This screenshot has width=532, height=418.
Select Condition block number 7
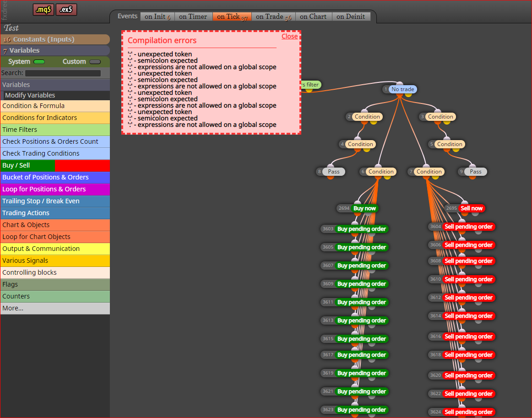429,172
